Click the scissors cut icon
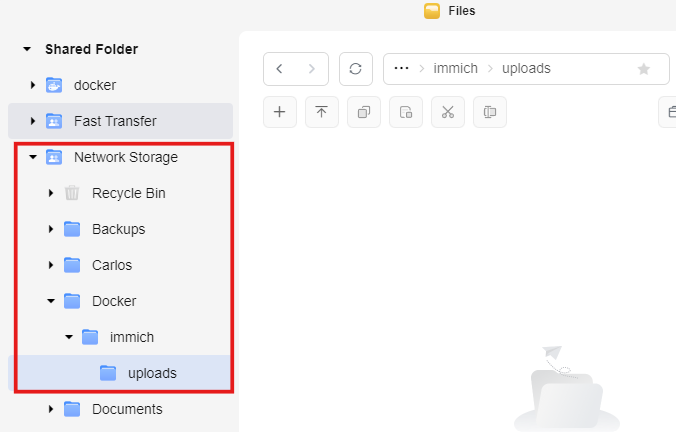This screenshot has height=432, width=676. 447,112
